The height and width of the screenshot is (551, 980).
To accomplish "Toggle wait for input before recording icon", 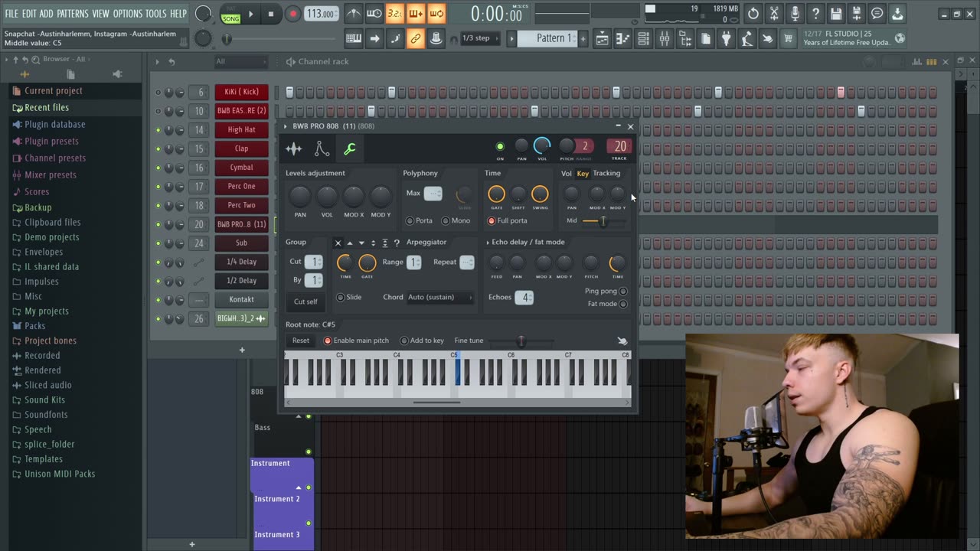I will point(374,14).
